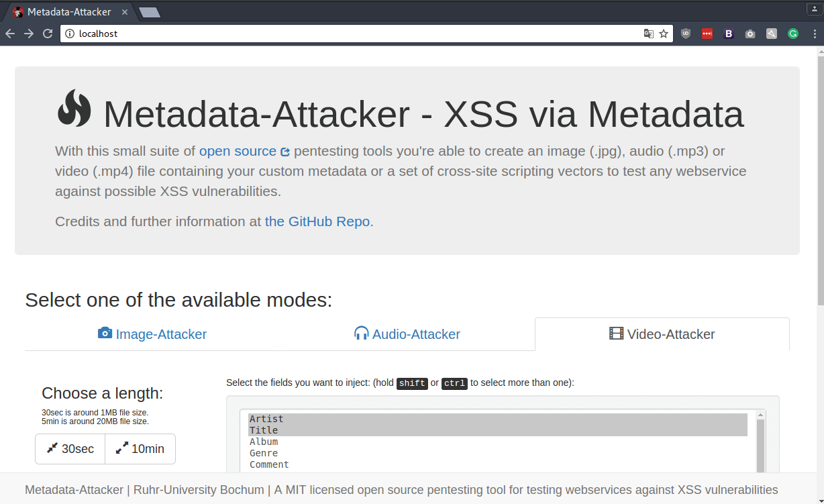
Task: Click the translate page icon
Action: click(648, 34)
